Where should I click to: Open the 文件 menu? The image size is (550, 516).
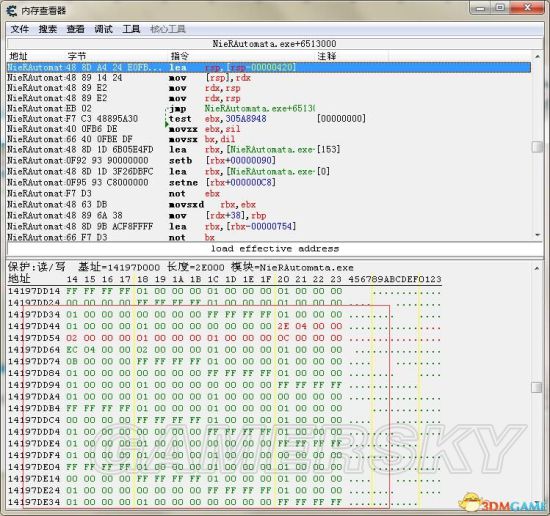20,29
